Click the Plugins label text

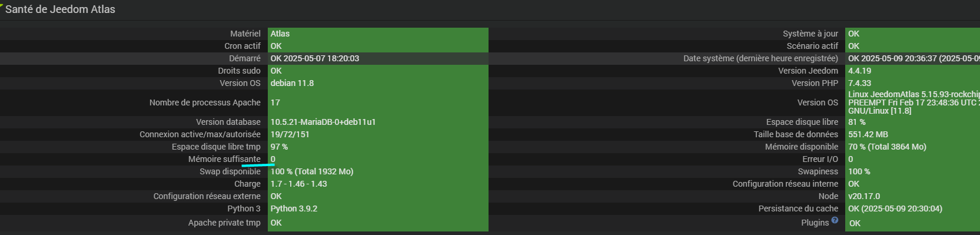[815, 223]
